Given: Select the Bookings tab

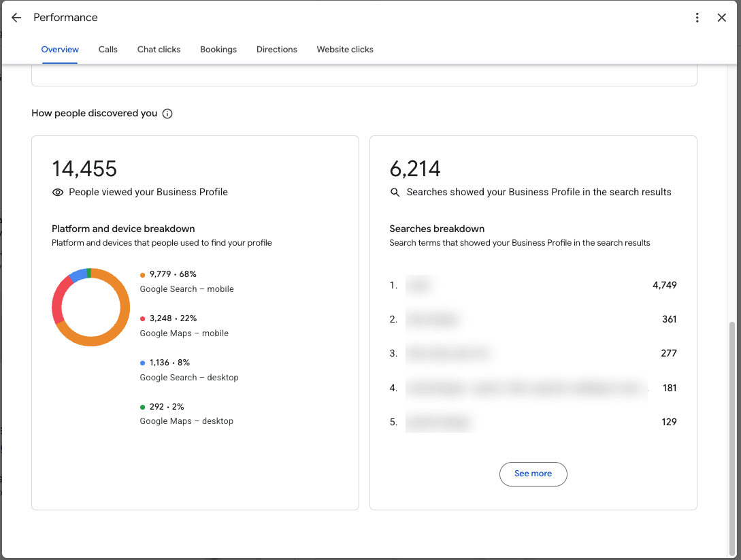Looking at the screenshot, I should click(x=218, y=50).
